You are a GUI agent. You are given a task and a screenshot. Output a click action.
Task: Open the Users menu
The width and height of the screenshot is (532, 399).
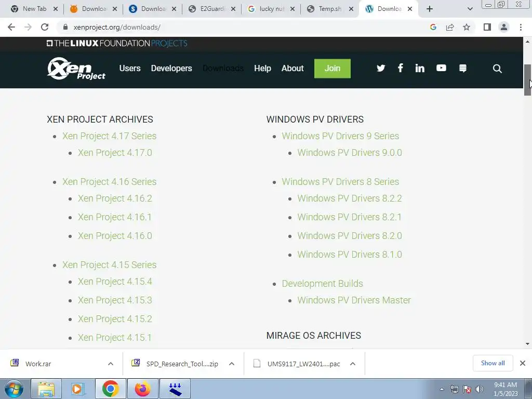[x=129, y=68]
